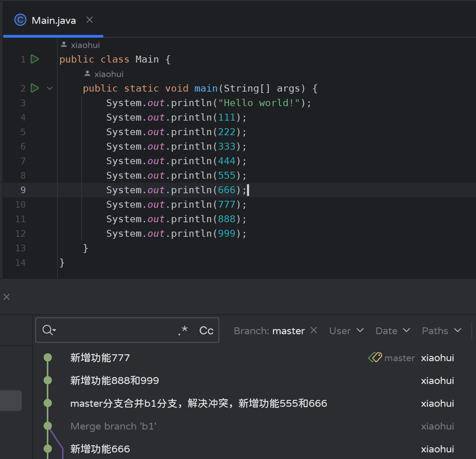
Task: Collapse the main method fold arrow
Action: 50,88
